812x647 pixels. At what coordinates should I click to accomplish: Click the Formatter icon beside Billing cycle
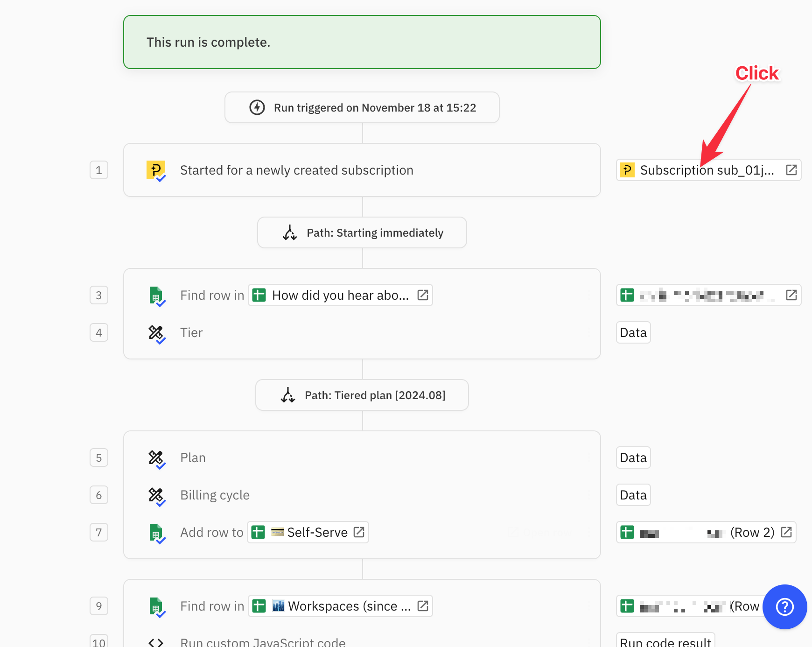pyautogui.click(x=156, y=495)
